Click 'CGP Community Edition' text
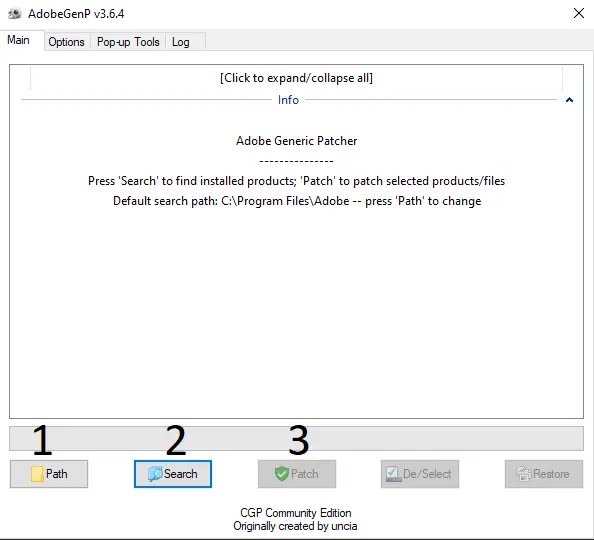This screenshot has width=594, height=540. click(295, 513)
